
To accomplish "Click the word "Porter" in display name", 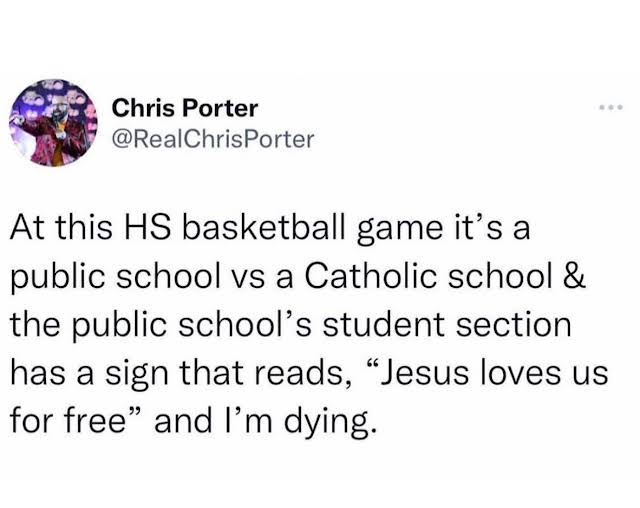I will [x=220, y=109].
